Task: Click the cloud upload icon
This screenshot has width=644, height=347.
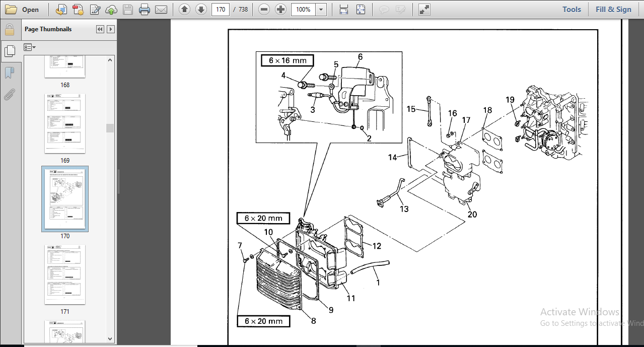Action: (x=111, y=10)
